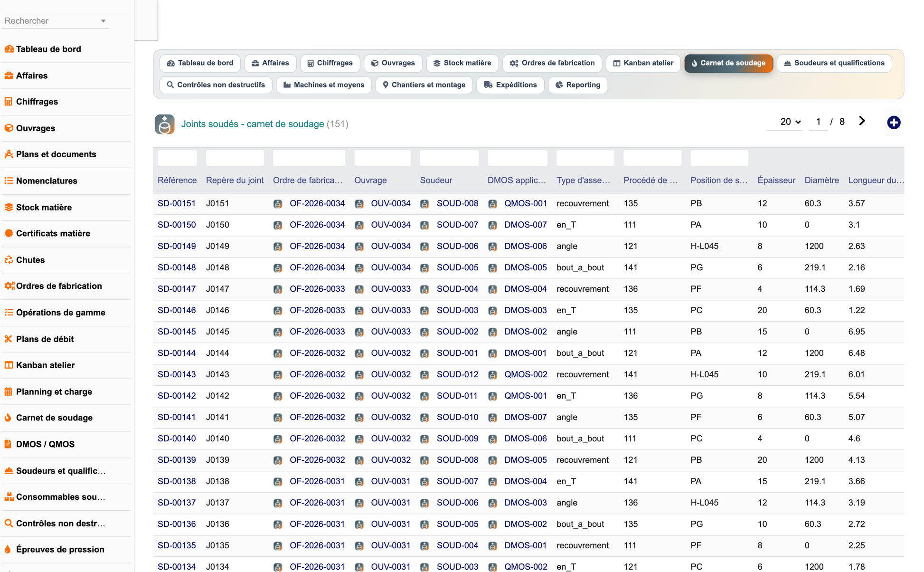Viewport: 924px width, 572px height.
Task: Click the Chutes recycle icon in sidebar
Action: coord(9,260)
